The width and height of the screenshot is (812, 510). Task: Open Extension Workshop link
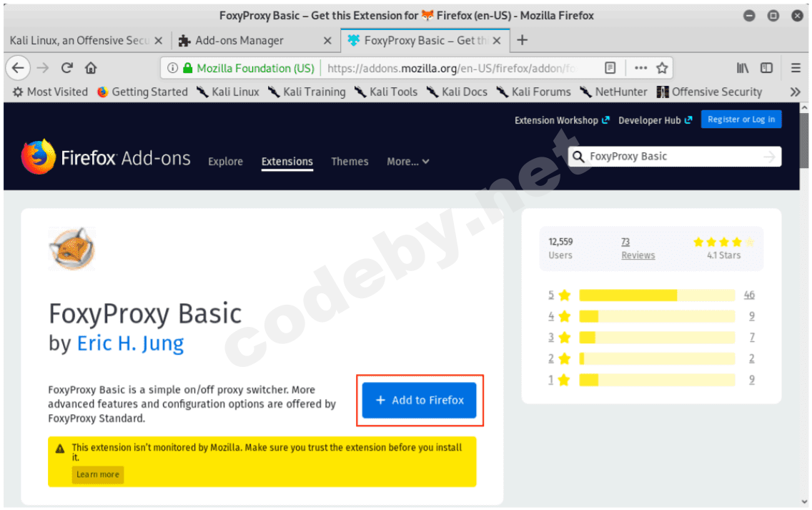click(x=562, y=120)
